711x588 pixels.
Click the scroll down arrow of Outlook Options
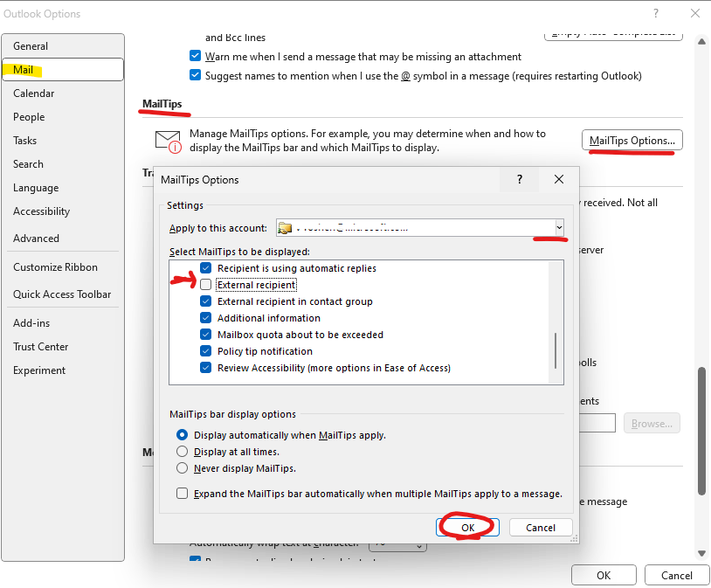701,553
